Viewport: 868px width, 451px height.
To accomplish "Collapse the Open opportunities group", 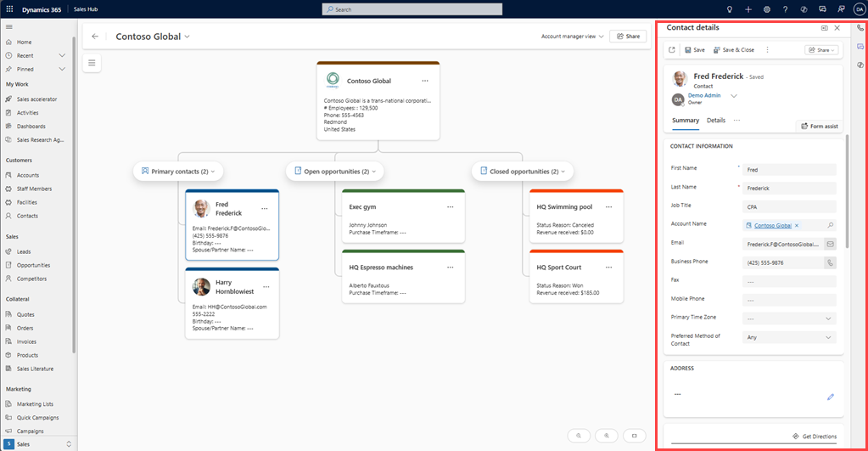I will (373, 172).
